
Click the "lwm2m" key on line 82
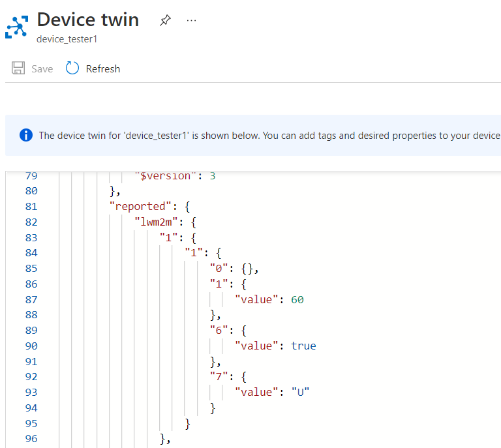click(156, 222)
